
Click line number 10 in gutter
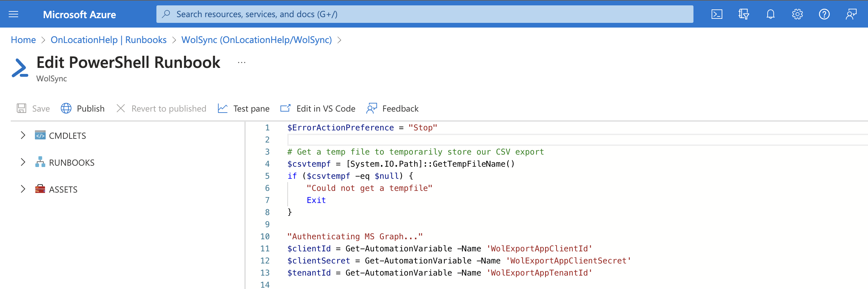click(265, 237)
